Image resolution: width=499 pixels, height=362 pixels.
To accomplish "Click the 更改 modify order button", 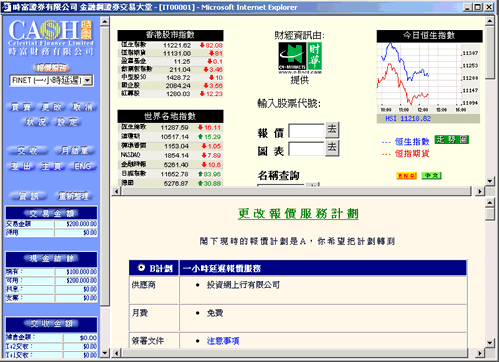I will coord(52,107).
